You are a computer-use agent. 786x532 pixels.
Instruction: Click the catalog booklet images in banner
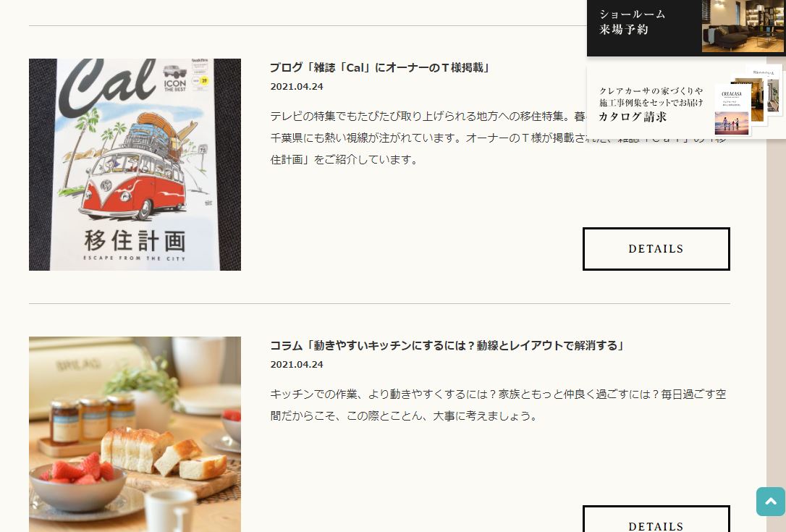tap(748, 102)
